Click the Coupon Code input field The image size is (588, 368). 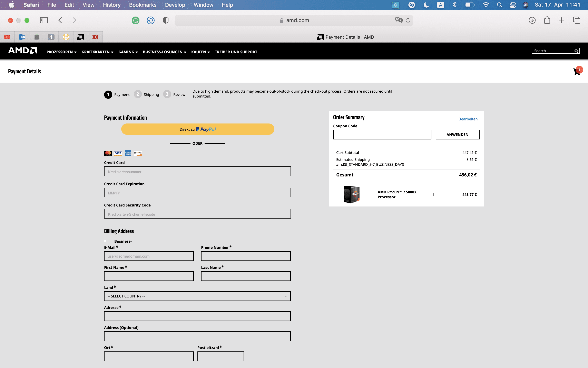click(x=382, y=134)
